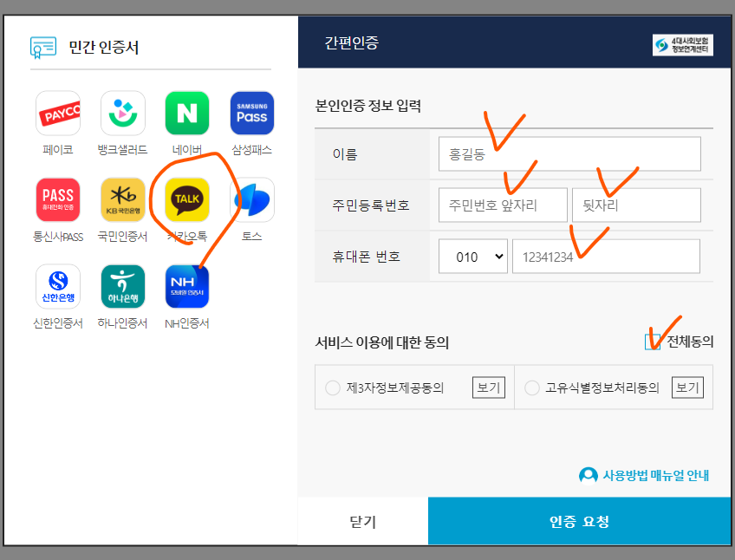Select the 고유식별정보처리동의 radio button
The width and height of the screenshot is (735, 560).
pyautogui.click(x=532, y=387)
